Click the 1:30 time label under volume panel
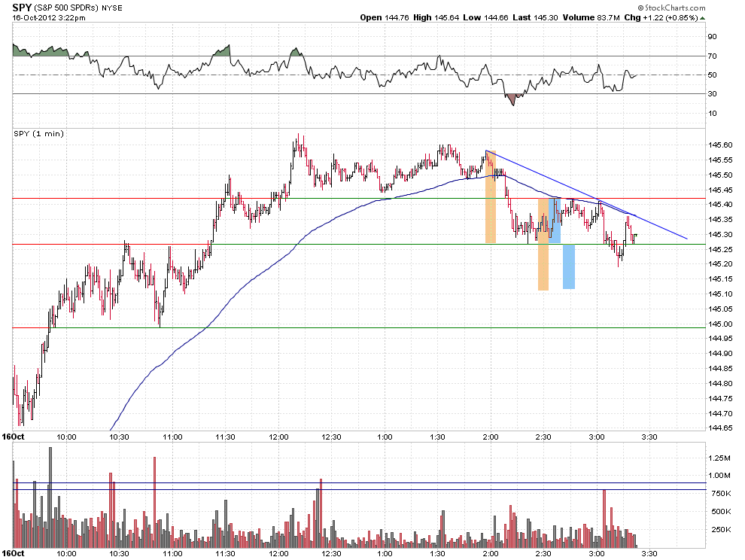Viewport: 745px width, 560px height. pyautogui.click(x=437, y=553)
